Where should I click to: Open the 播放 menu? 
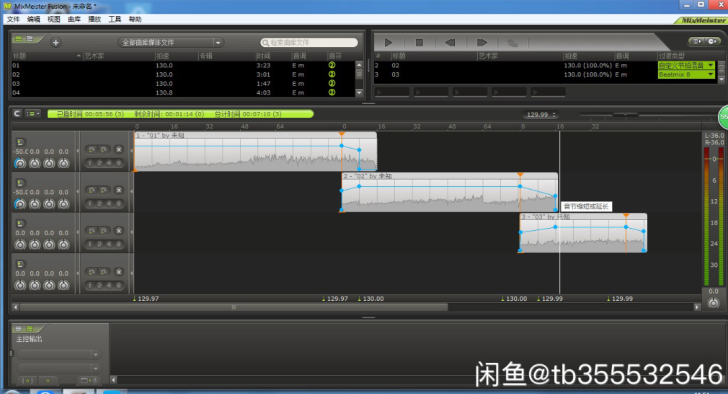[x=95, y=19]
